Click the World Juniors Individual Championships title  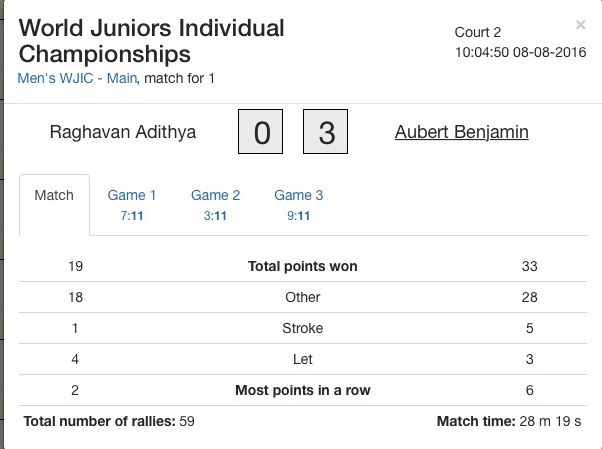[151, 41]
